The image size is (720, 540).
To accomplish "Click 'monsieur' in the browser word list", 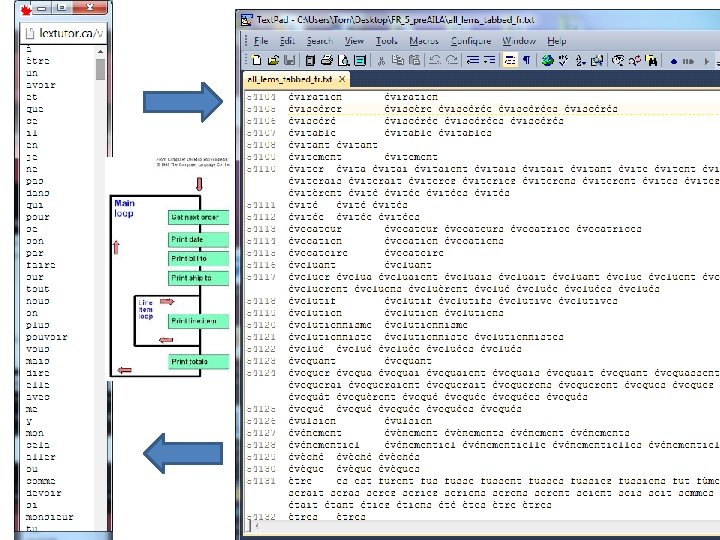I will (x=50, y=517).
